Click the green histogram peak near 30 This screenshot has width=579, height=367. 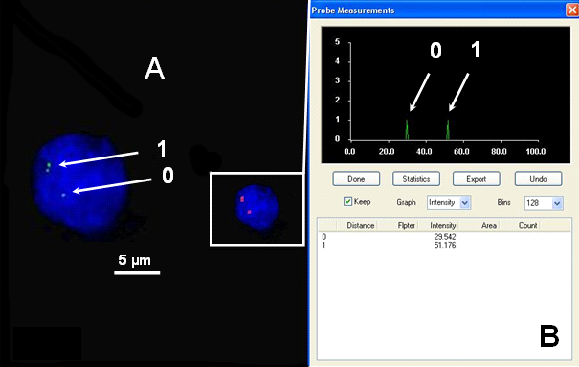(x=407, y=130)
